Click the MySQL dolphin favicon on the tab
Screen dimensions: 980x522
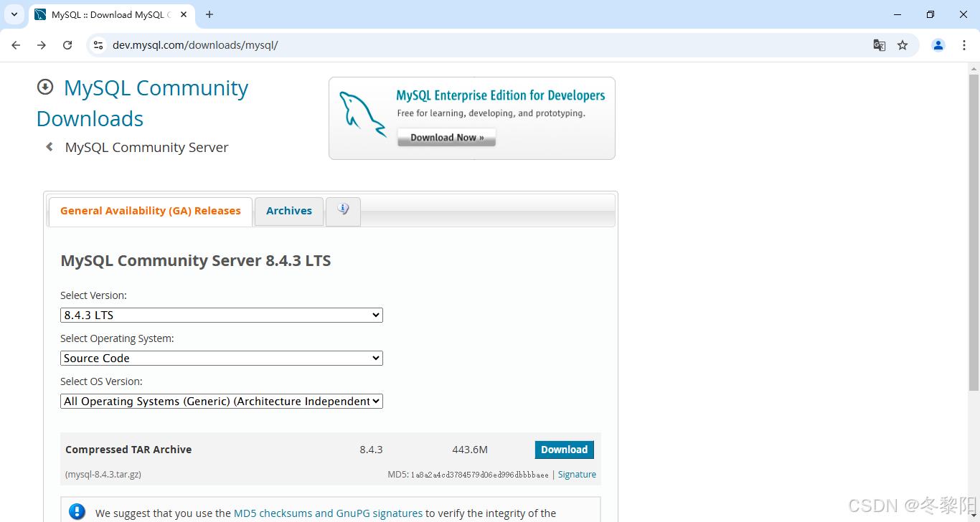[x=40, y=14]
